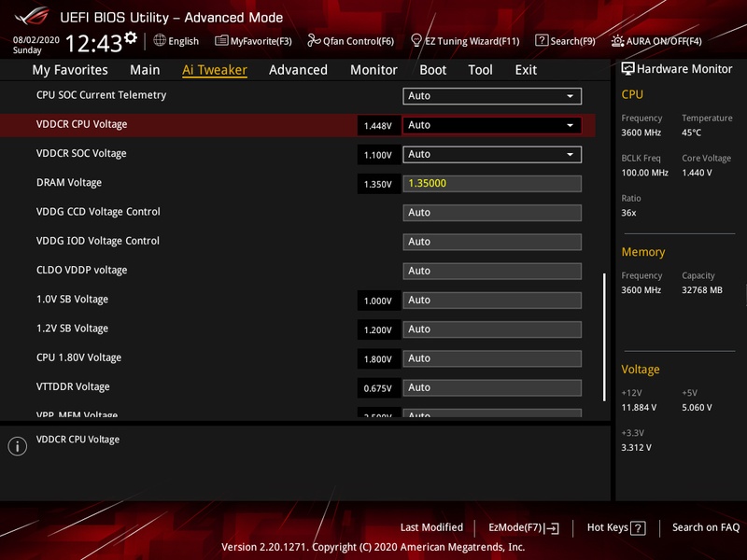The height and width of the screenshot is (560, 747).
Task: Select the Ai Tweaker tab
Action: click(215, 70)
